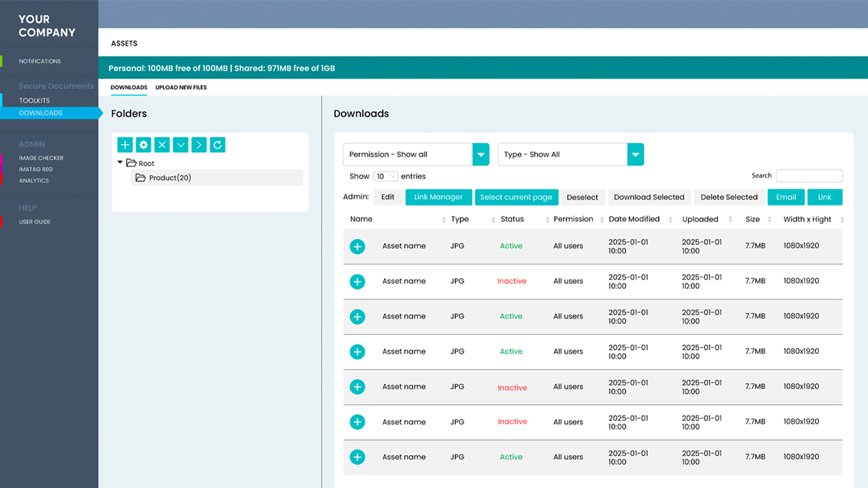Click the YOUR COMPANY logo
The width and height of the screenshot is (868, 488).
(x=47, y=26)
